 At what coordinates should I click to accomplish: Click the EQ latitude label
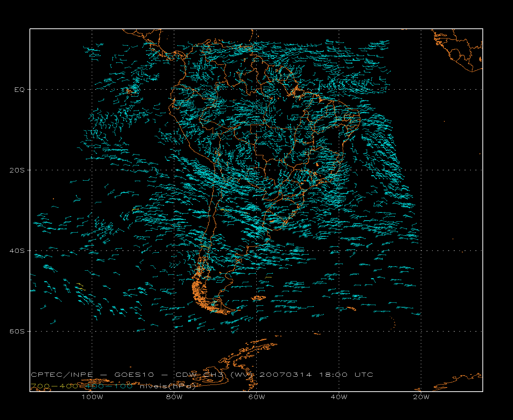click(19, 90)
